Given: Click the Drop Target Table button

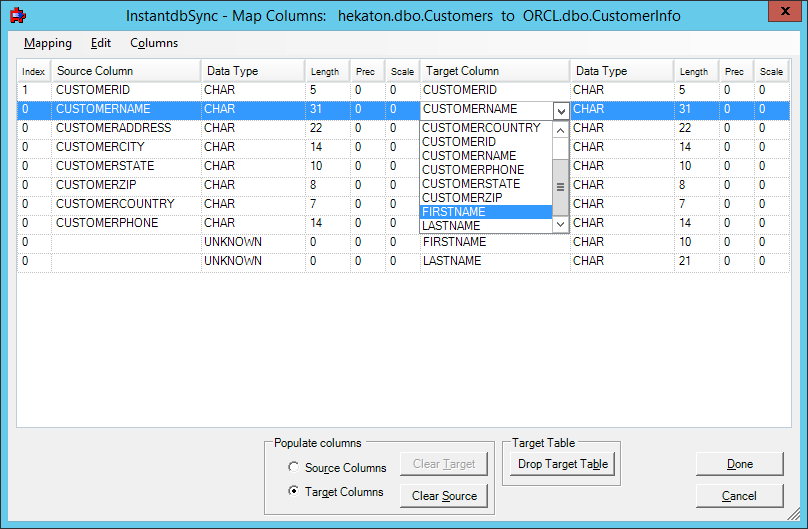Looking at the screenshot, I should coord(563,464).
